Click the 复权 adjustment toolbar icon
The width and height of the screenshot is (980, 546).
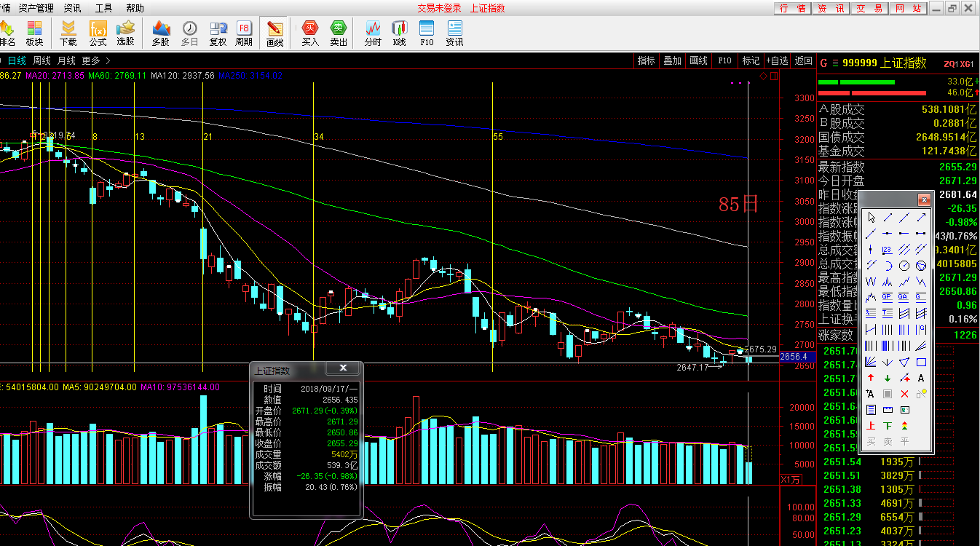click(x=218, y=33)
